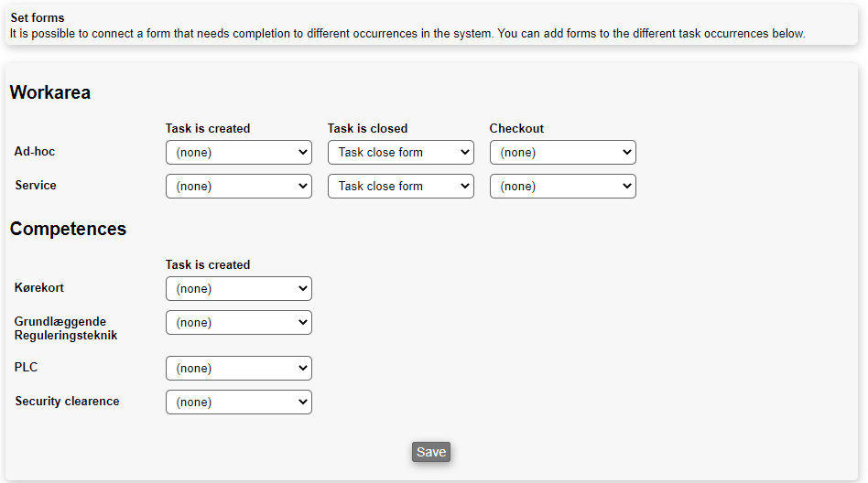Open Grundlæggende Reguleringsteknik form dropdown
Image resolution: width=868 pixels, height=483 pixels.
(x=238, y=323)
